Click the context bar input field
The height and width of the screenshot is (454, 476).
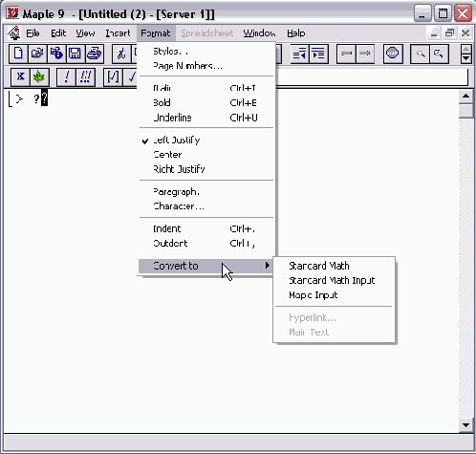[372, 76]
